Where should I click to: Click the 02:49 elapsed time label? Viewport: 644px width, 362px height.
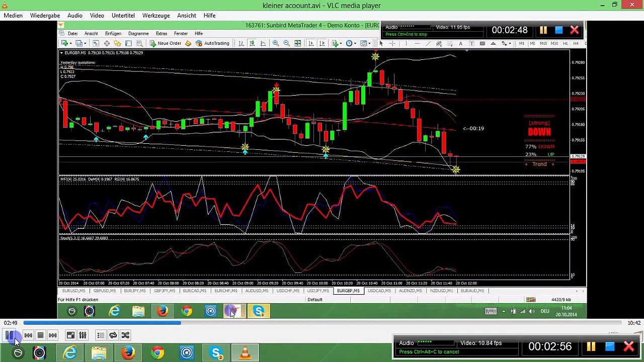[11, 323]
